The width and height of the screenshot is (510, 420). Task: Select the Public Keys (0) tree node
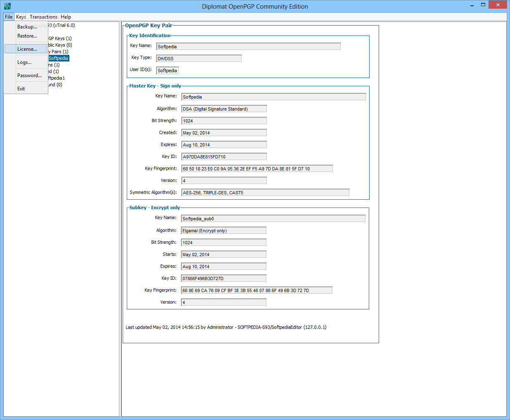tap(60, 45)
